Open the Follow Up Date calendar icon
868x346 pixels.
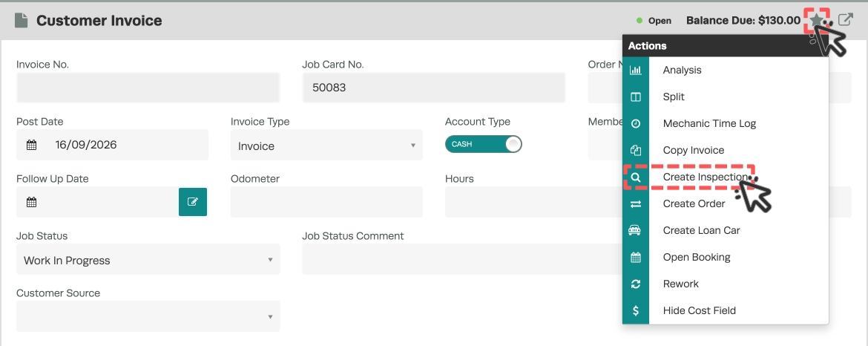pyautogui.click(x=32, y=202)
